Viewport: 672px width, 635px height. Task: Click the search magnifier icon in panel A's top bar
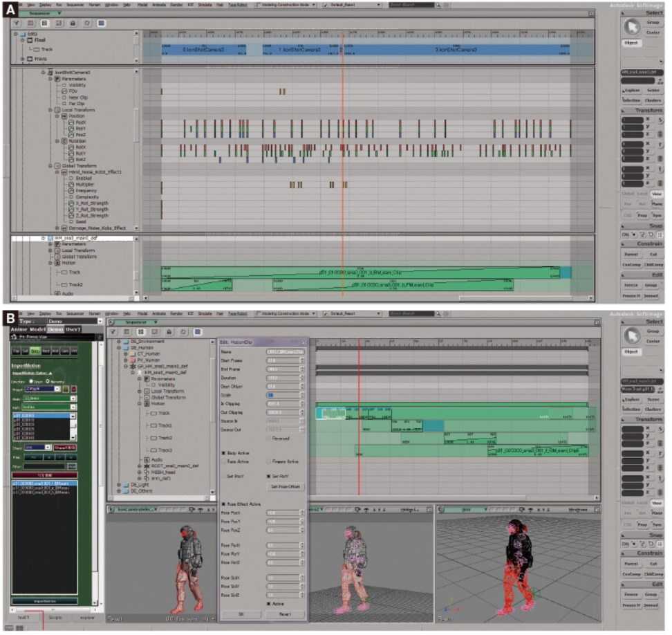(x=438, y=5)
